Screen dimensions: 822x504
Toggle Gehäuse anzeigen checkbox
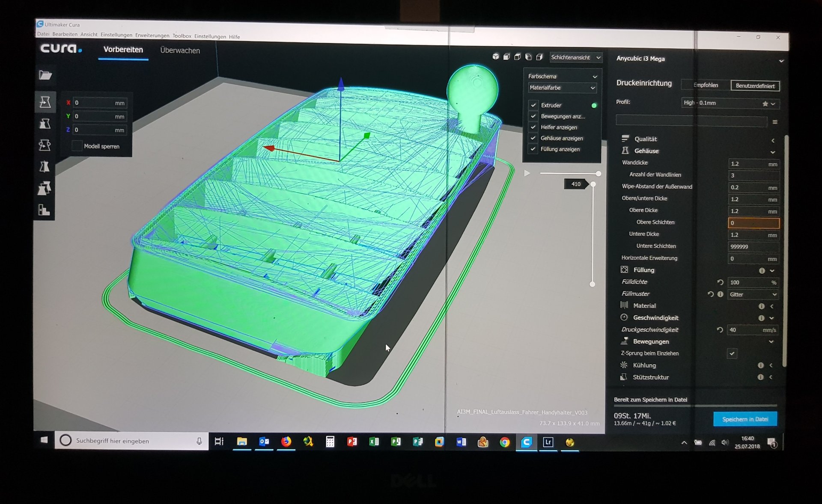click(533, 138)
